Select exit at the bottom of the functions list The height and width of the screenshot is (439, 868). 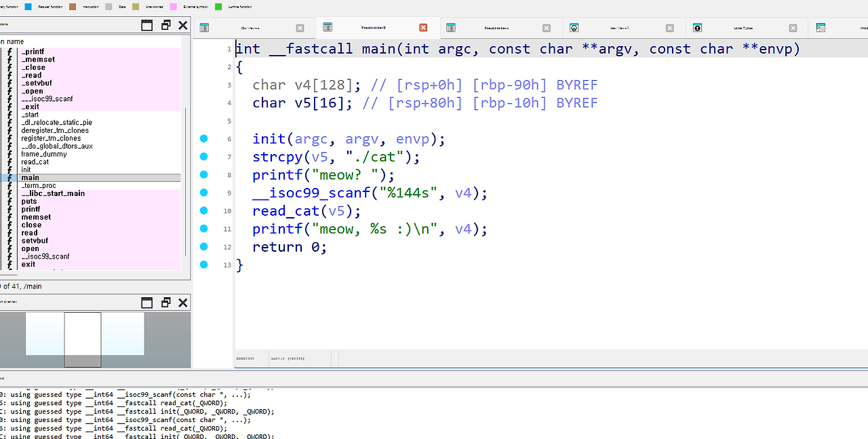click(28, 265)
